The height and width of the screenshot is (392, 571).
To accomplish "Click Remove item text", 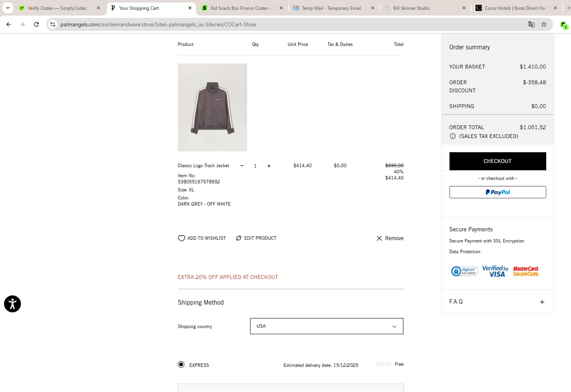I will click(x=394, y=238).
